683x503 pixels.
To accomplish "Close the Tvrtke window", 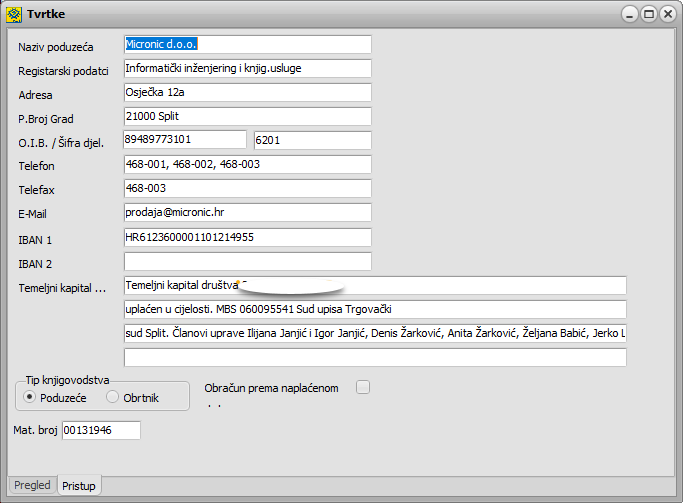I will pos(668,14).
